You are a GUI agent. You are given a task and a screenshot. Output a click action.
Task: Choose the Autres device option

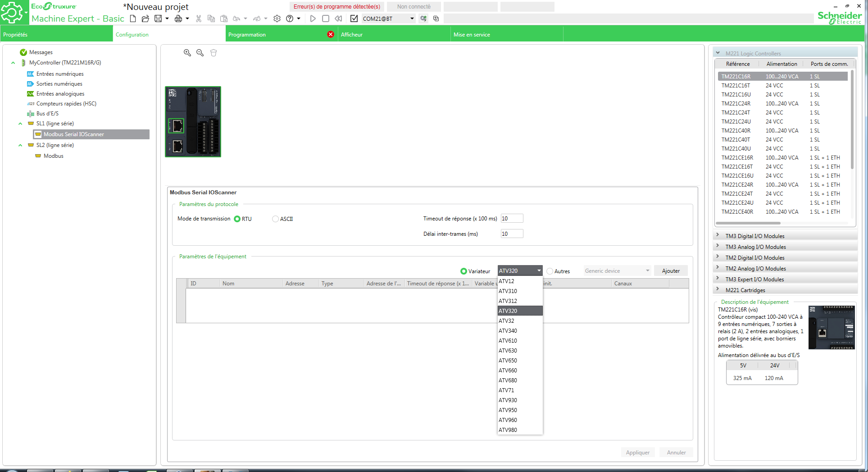550,271
